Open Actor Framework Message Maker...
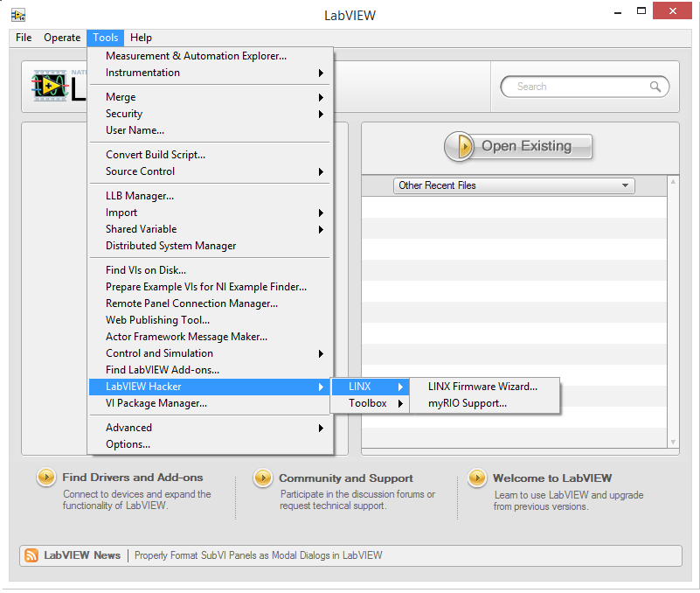Image resolution: width=700 pixels, height=593 pixels. (x=210, y=337)
